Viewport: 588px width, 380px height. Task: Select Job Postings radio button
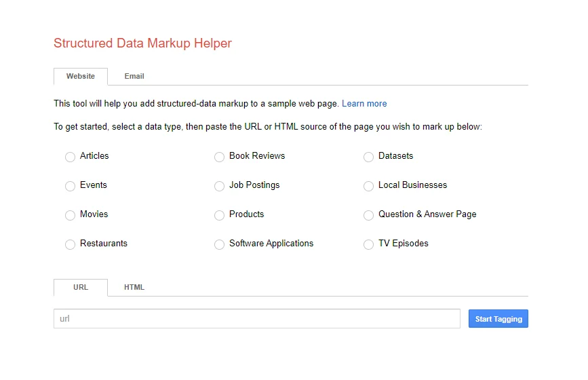[219, 186]
